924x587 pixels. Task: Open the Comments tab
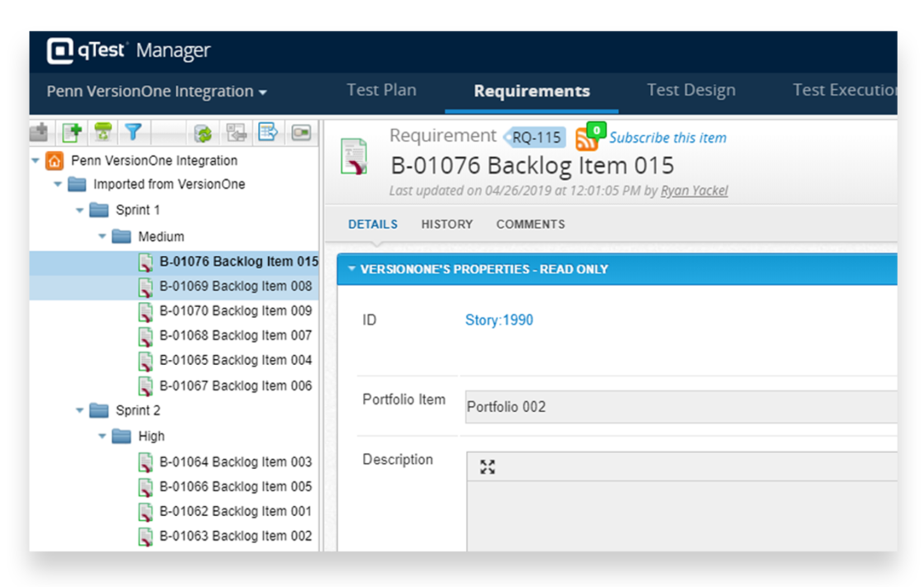530,225
